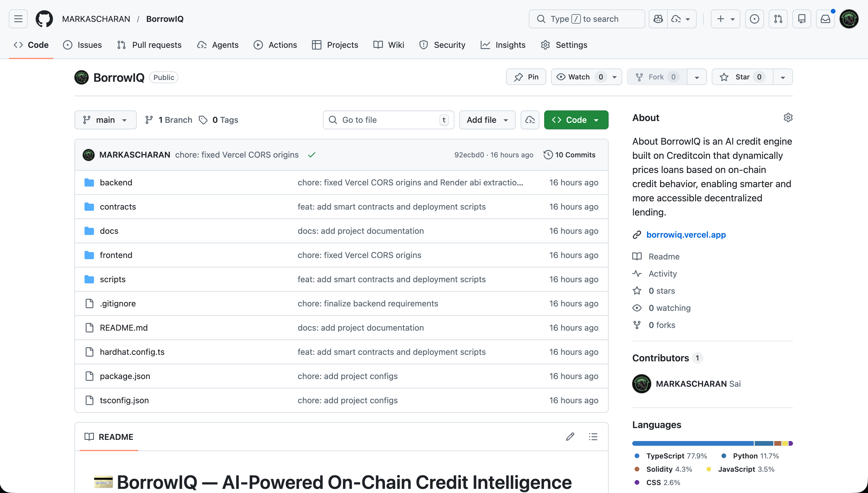Click the About settings gear icon
868x493 pixels.
click(788, 117)
